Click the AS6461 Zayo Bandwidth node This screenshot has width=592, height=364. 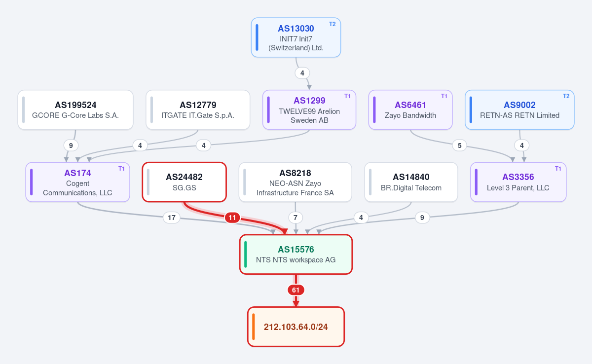point(410,110)
